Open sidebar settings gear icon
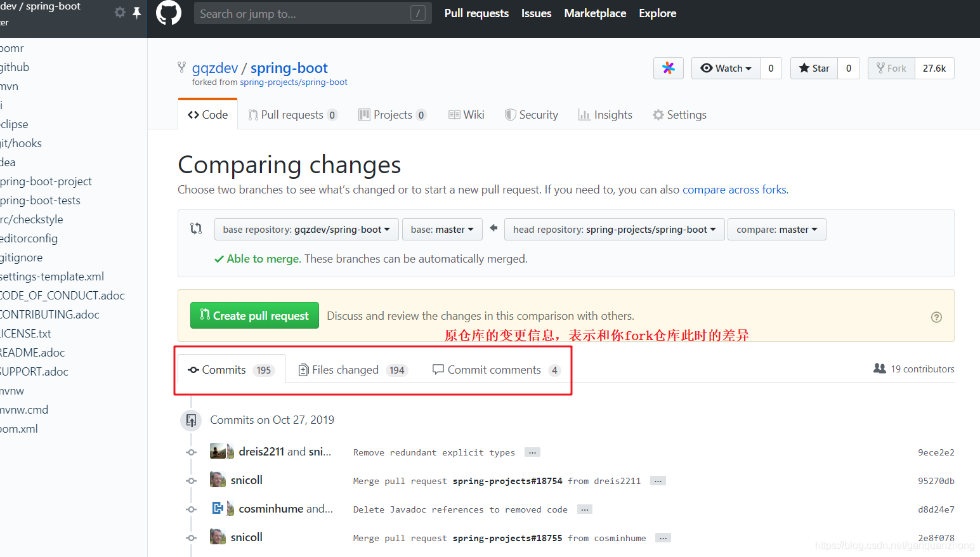This screenshot has height=557, width=980. (x=120, y=12)
